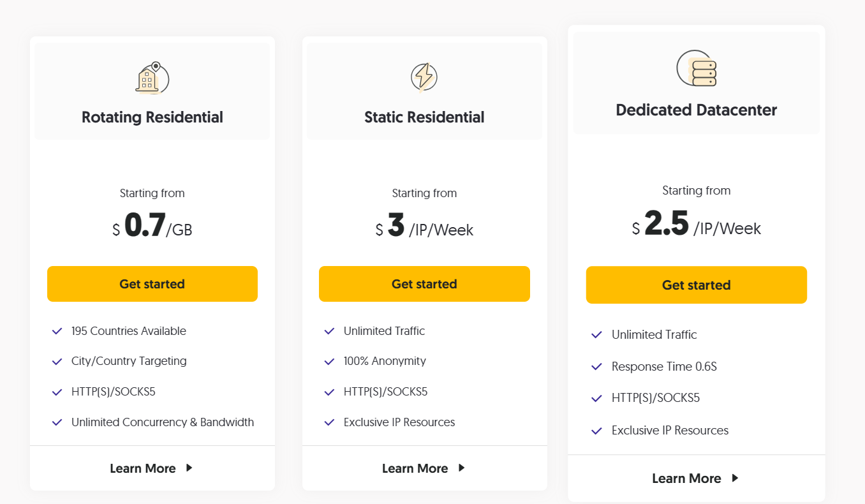This screenshot has width=865, height=504.
Task: Select the Dedicated Datacenter heading
Action: click(697, 110)
